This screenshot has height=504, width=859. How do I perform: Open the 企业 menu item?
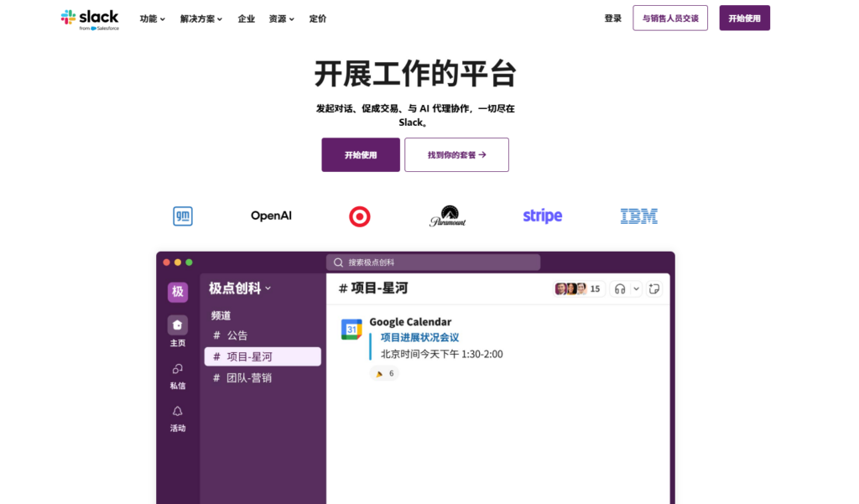click(246, 18)
